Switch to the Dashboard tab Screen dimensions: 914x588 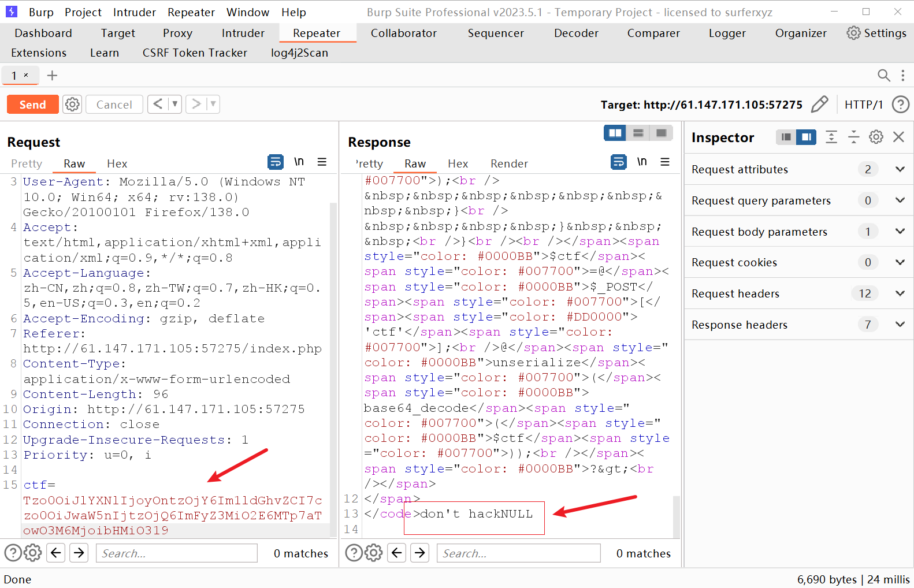click(43, 33)
